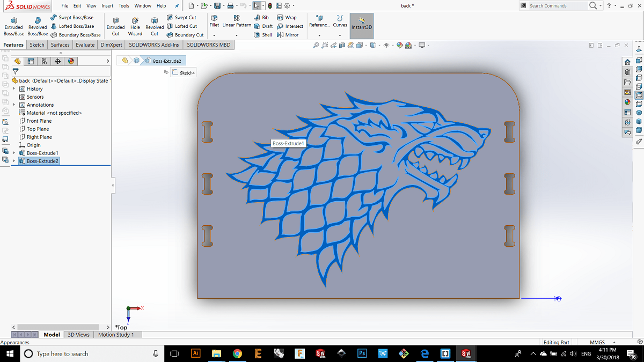Select Origin in feature tree
The height and width of the screenshot is (362, 644).
[30, 145]
